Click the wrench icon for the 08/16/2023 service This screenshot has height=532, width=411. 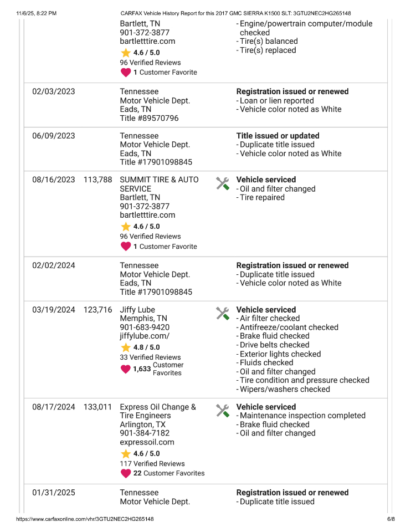coord(222,183)
